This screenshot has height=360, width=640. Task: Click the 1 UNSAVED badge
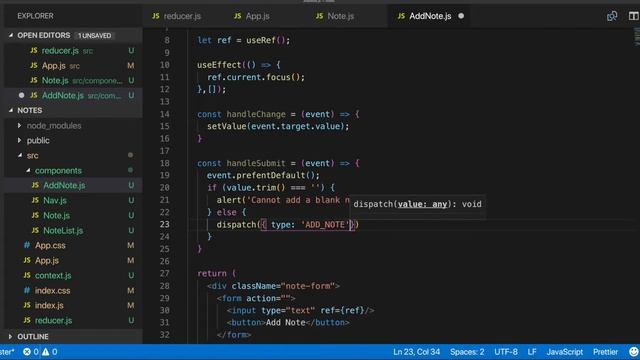point(95,36)
